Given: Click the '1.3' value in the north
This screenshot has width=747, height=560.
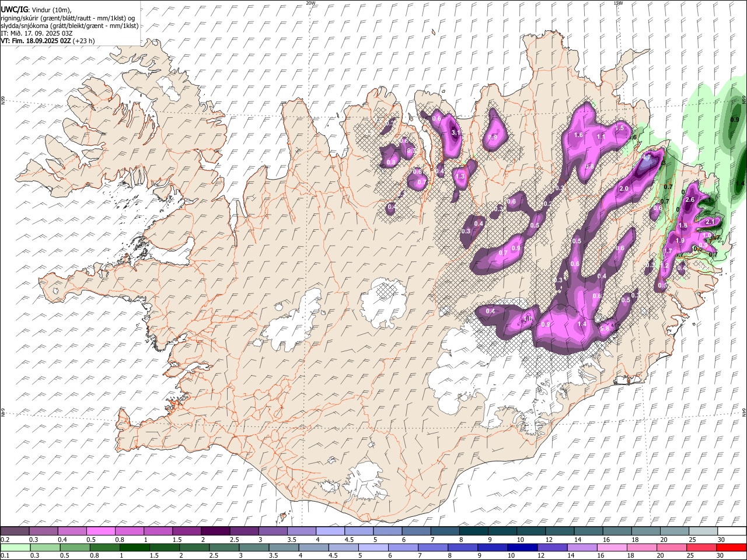Looking at the screenshot, I should (x=460, y=176).
